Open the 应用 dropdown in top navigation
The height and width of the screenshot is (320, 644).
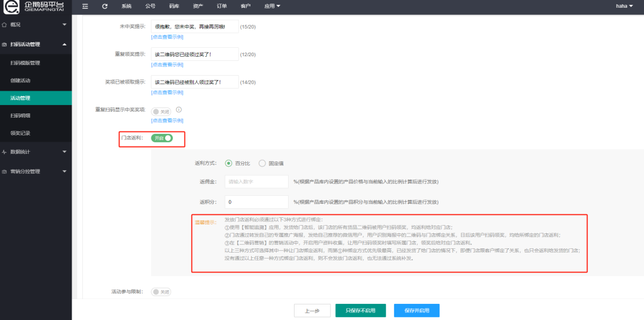pyautogui.click(x=272, y=6)
